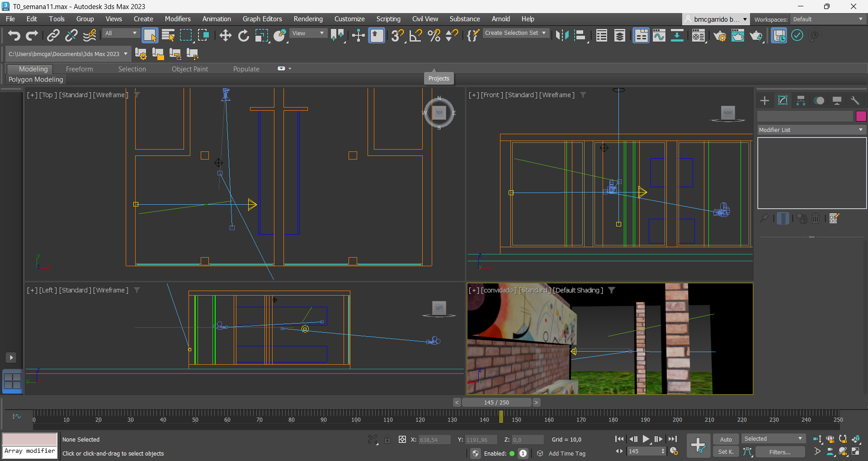
Task: Click the Filters... button
Action: click(x=780, y=452)
